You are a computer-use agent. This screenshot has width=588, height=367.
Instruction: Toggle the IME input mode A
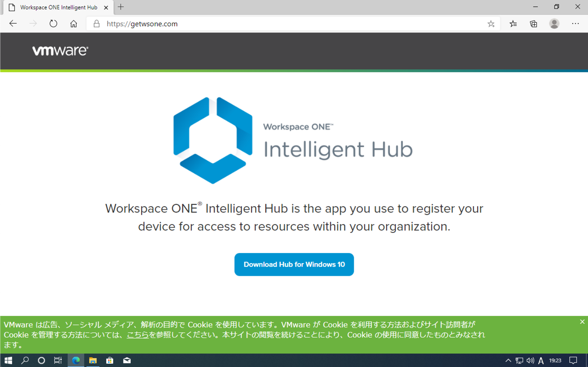541,361
